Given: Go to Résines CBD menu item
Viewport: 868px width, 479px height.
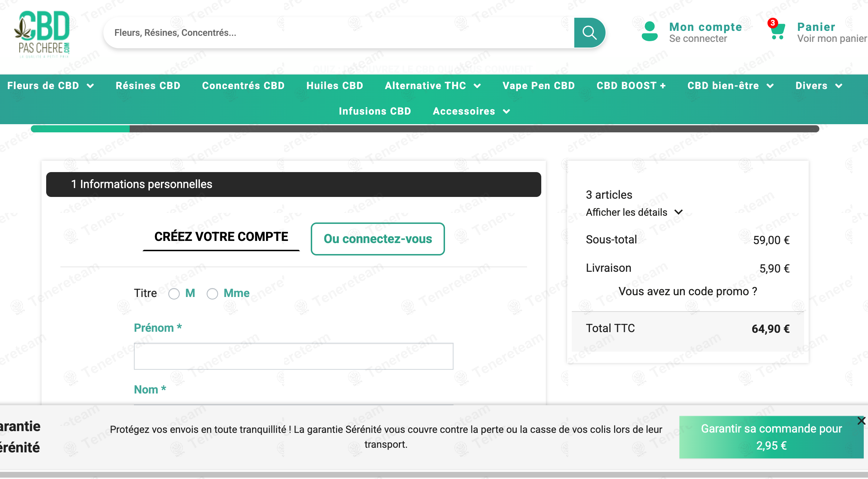Looking at the screenshot, I should click(148, 86).
